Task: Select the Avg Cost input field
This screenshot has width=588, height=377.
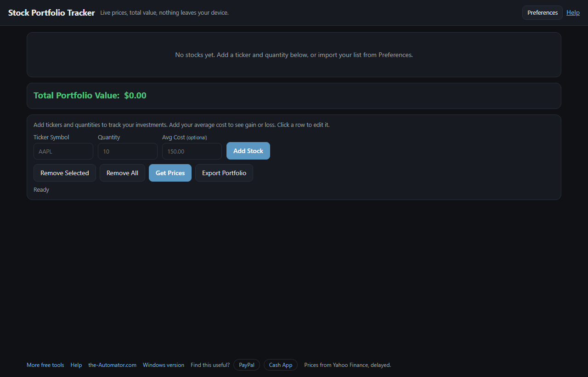Action: [192, 151]
